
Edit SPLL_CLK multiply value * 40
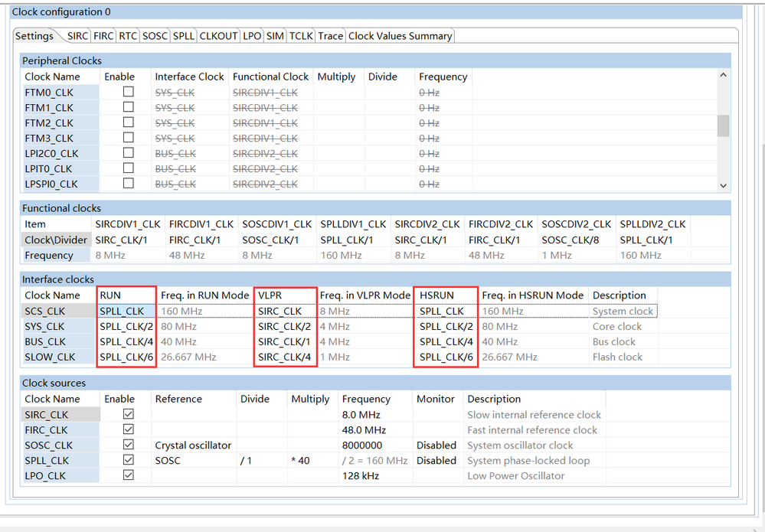point(312,460)
